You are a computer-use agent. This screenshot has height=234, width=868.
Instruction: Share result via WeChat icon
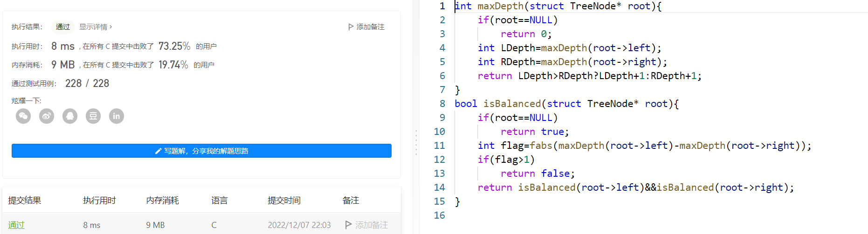click(x=23, y=116)
